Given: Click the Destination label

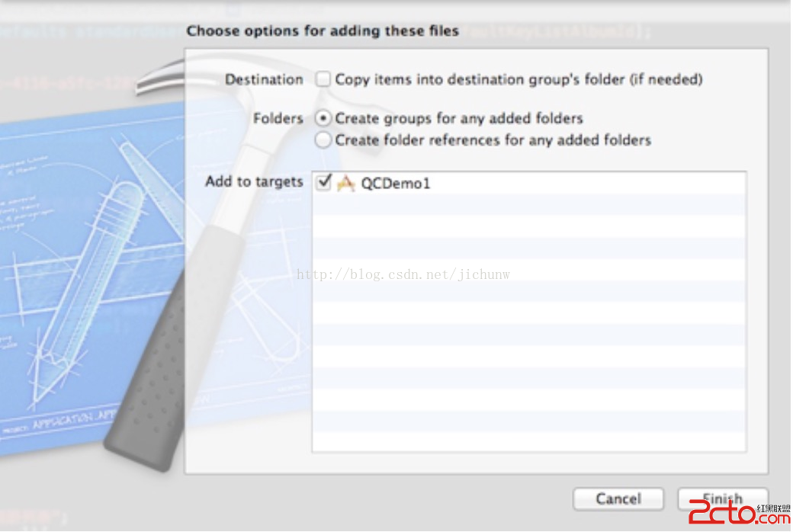Looking at the screenshot, I should coord(264,79).
